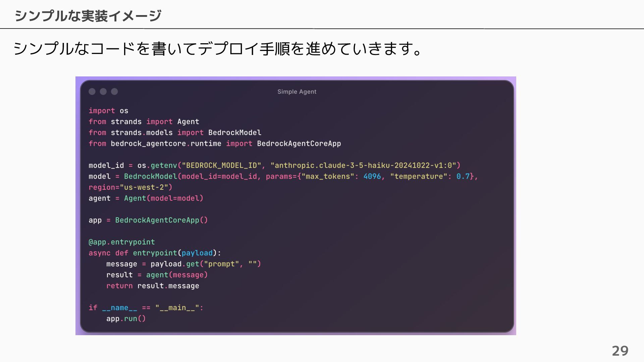Click the 0.7 temperature value
The width and height of the screenshot is (644, 362).
coord(463,176)
